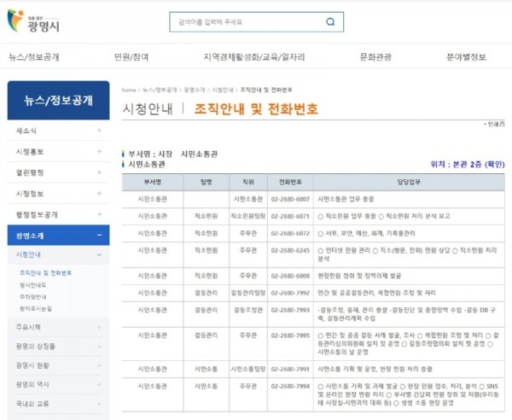Click the 광명소개 breadcrumb link
This screenshot has height=420, width=512.
point(195,90)
